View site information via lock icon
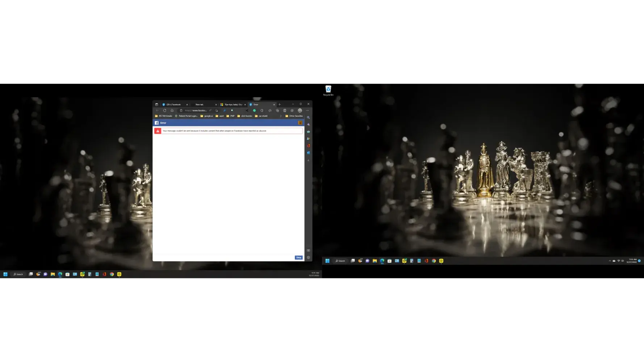Image resolution: width=644 pixels, height=362 pixels. pos(181,110)
